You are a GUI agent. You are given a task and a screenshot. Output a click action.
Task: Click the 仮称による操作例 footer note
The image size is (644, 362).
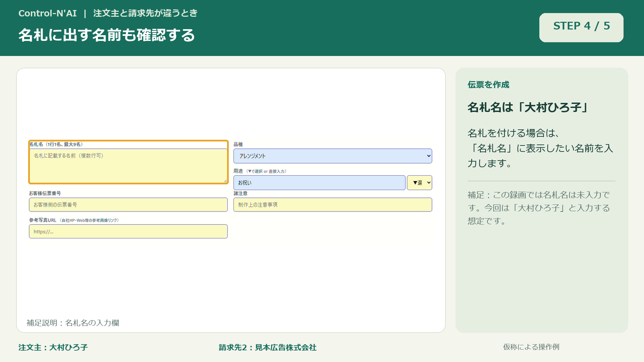tap(531, 347)
